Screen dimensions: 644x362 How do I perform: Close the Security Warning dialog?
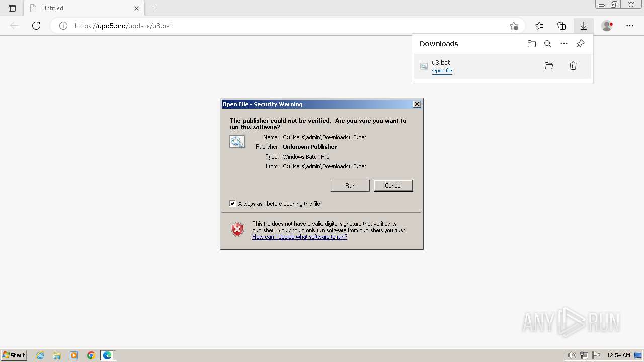click(x=417, y=104)
